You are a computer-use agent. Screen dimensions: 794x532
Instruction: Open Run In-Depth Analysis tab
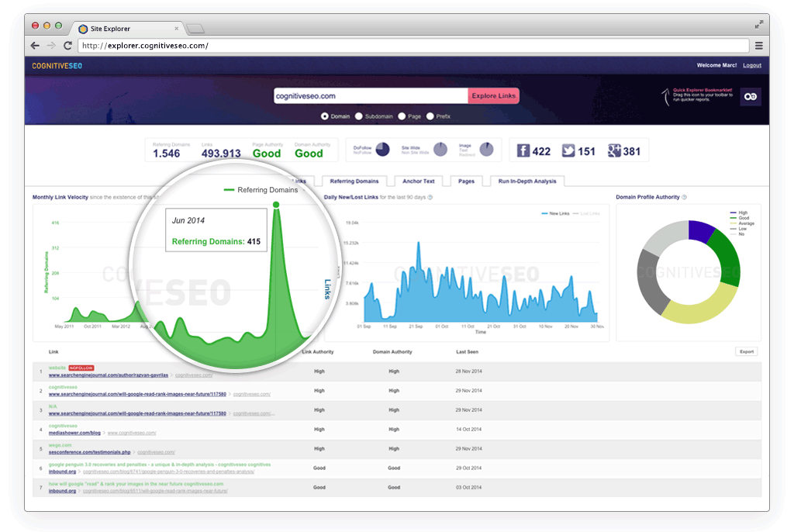point(527,181)
